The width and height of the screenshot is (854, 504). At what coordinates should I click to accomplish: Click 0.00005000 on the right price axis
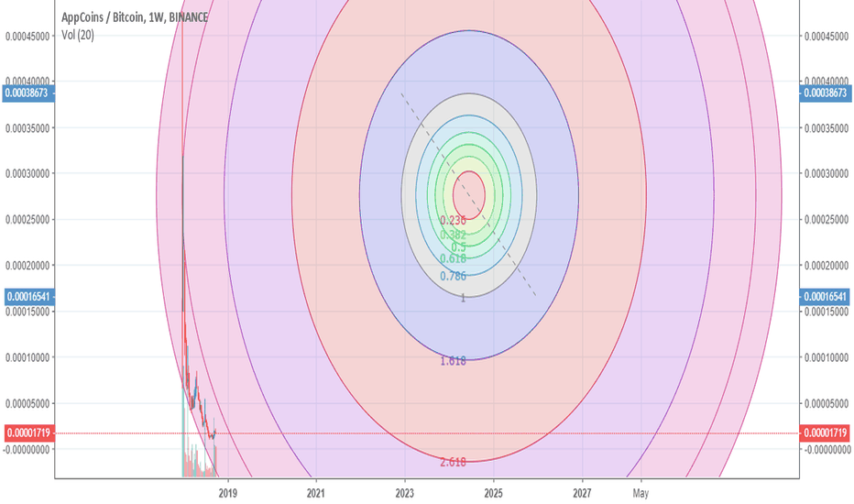pos(827,404)
